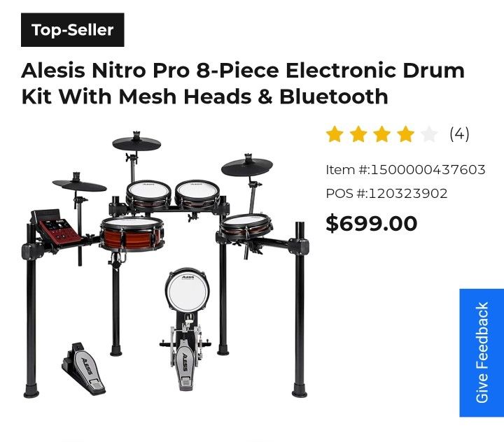The height and width of the screenshot is (442, 504).
Task: Click the empty fifth rating star
Action: tap(429, 134)
